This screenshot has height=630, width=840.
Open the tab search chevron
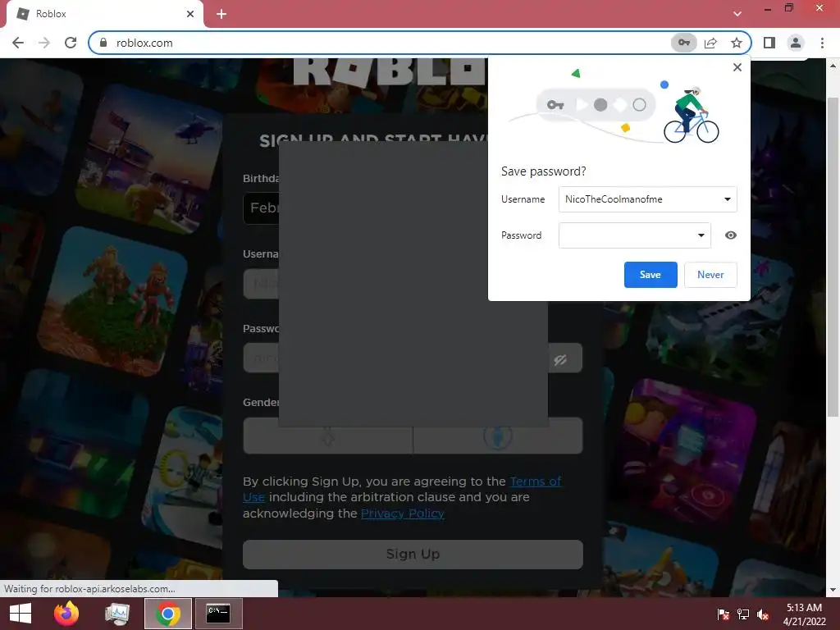tap(737, 14)
